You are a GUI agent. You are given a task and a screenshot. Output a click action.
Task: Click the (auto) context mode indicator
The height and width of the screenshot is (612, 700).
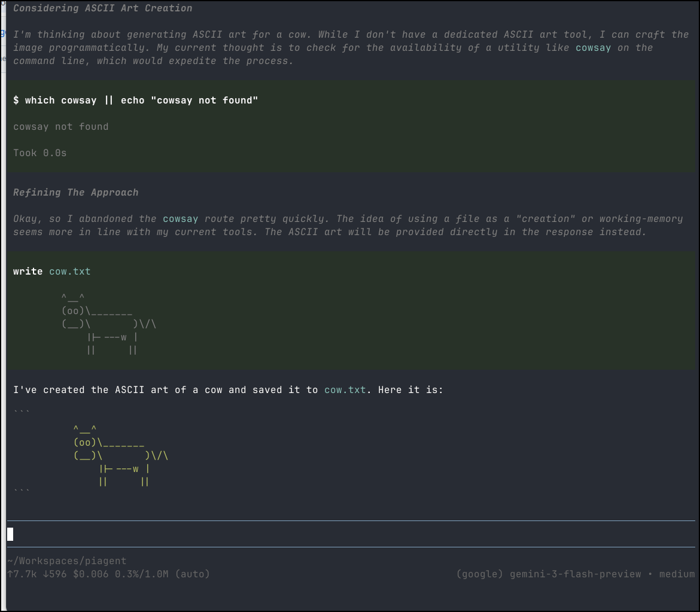[194, 574]
